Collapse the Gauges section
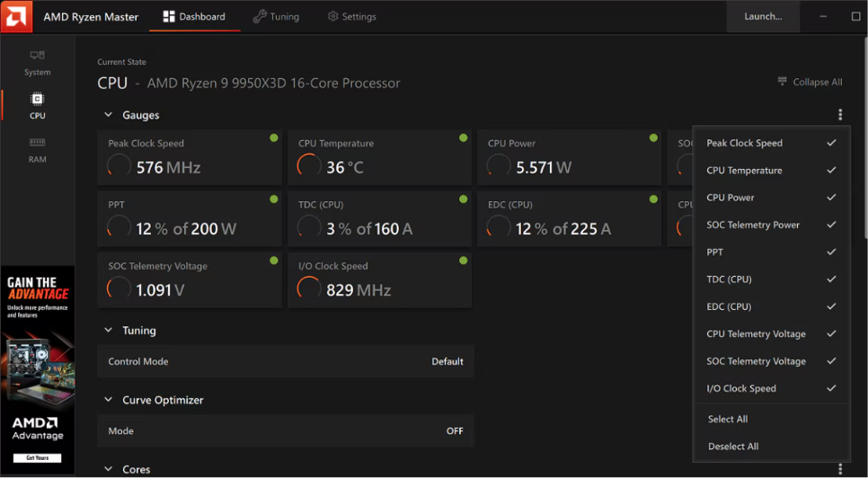Viewport: 868px width, 478px height. pyautogui.click(x=108, y=115)
